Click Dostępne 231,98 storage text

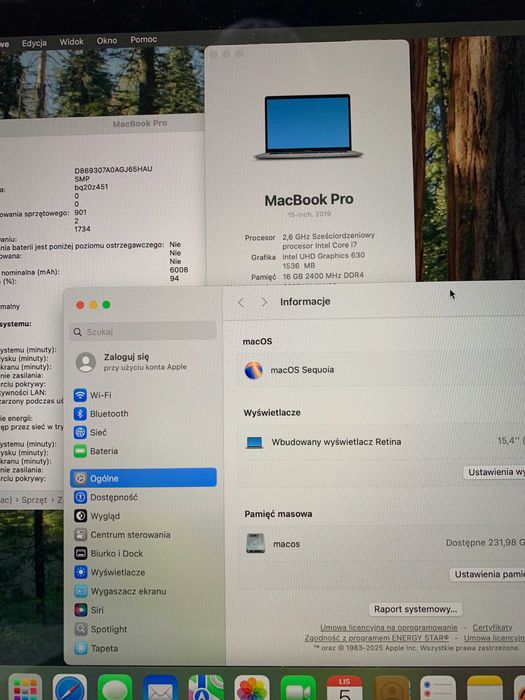click(x=485, y=542)
